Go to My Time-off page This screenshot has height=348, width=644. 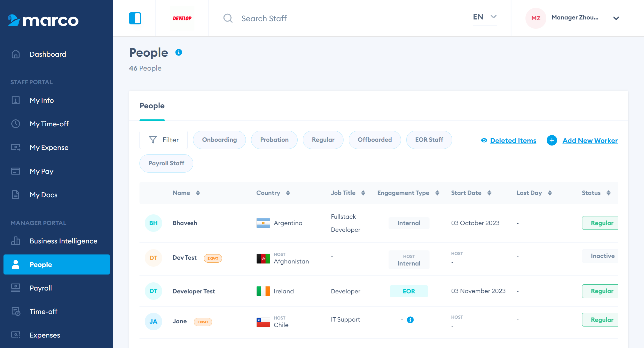pyautogui.click(x=49, y=124)
